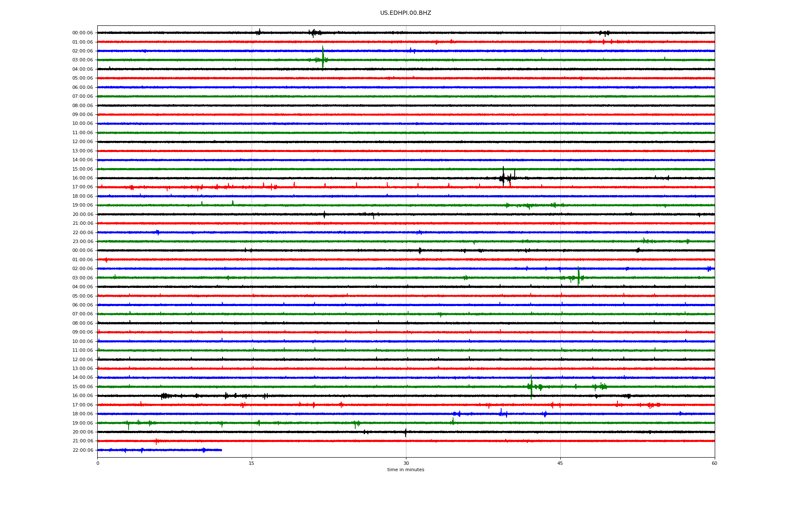The image size is (812, 508).
Task: Click the bottommost 22:00:06 time label
Action: pos(82,450)
